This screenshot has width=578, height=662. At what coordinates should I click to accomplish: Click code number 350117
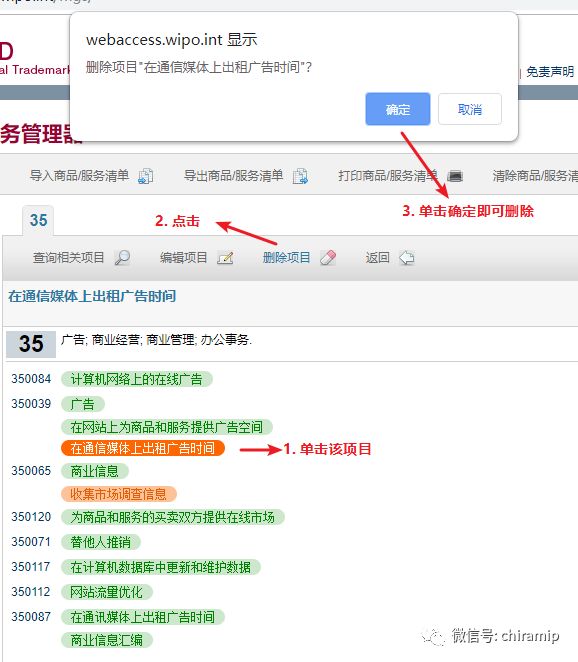click(x=31, y=567)
